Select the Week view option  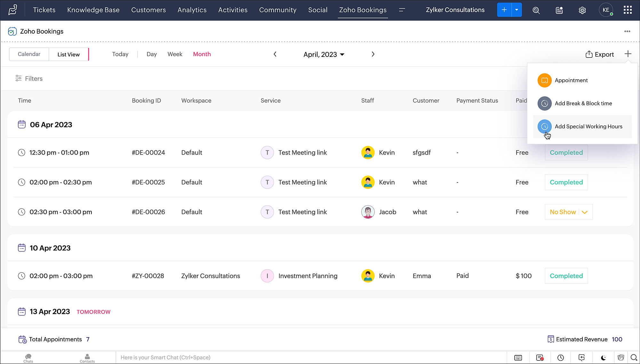coord(175,54)
